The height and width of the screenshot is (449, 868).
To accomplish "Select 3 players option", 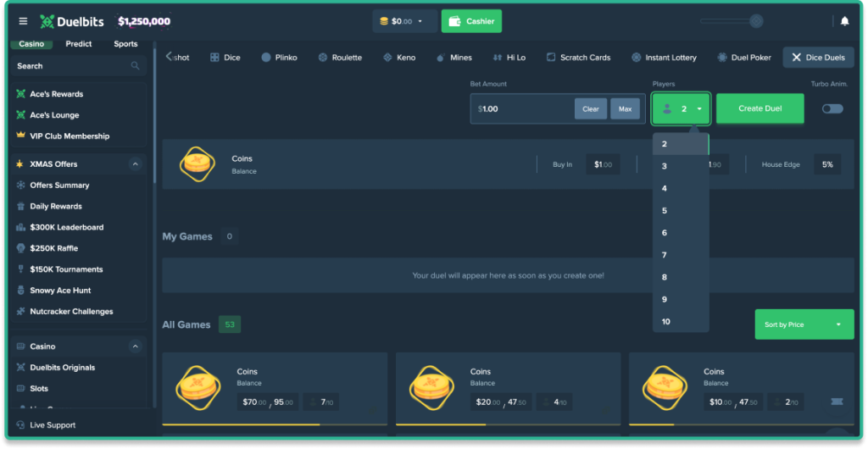I will click(x=681, y=166).
